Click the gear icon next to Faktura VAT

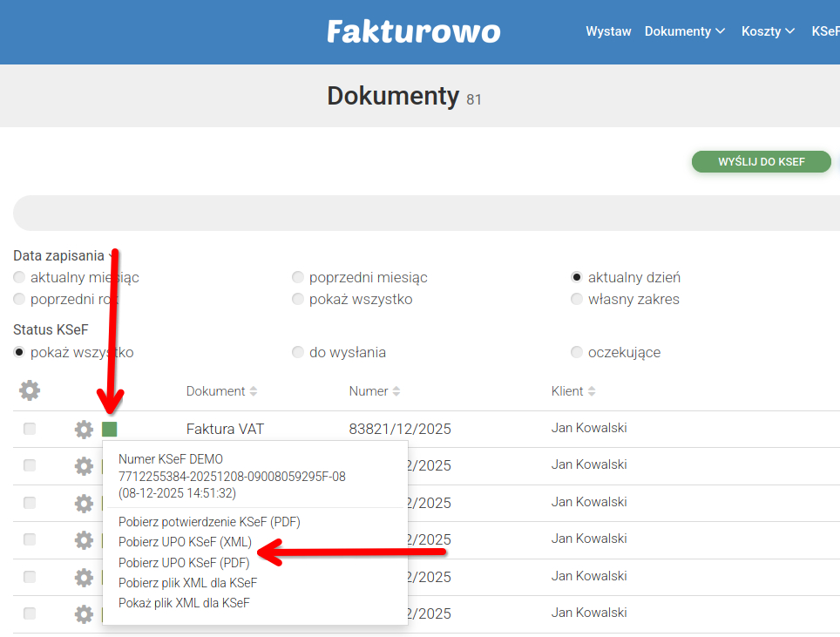pyautogui.click(x=83, y=429)
